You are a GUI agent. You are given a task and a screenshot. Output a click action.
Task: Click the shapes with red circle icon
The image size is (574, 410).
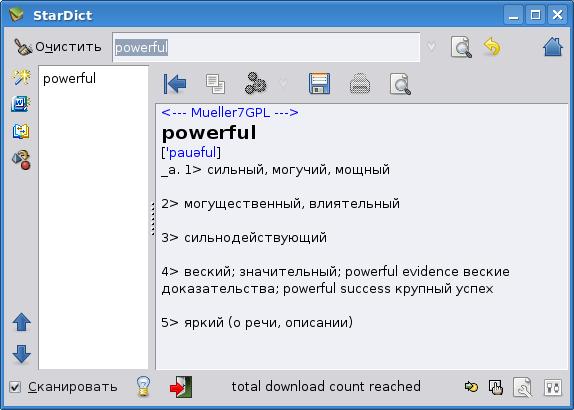[21, 160]
